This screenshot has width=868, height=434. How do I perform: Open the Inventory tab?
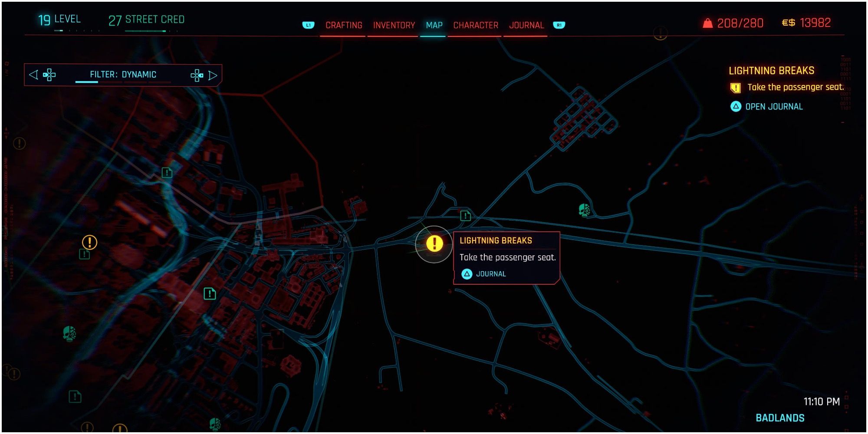[x=394, y=25]
